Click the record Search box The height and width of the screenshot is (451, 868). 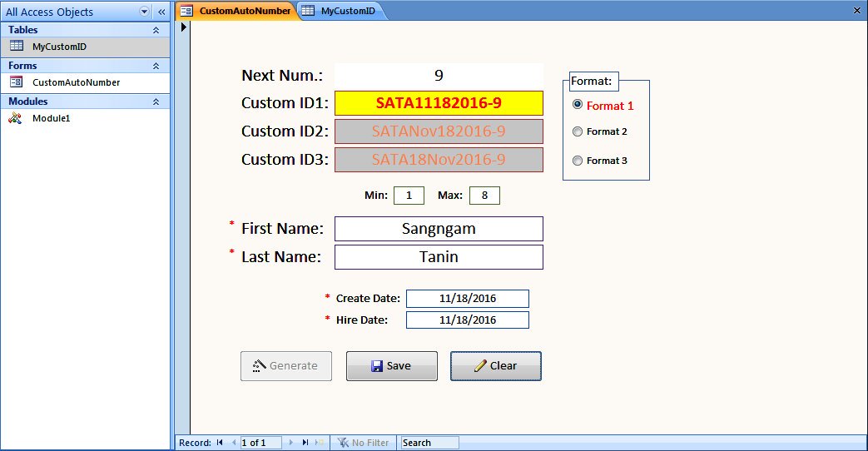[x=429, y=443]
